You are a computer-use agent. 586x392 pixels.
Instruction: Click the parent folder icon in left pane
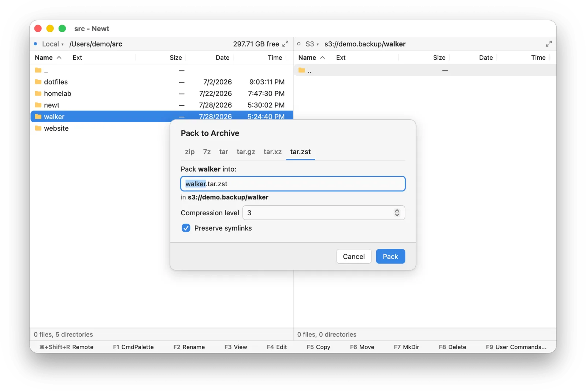38,70
